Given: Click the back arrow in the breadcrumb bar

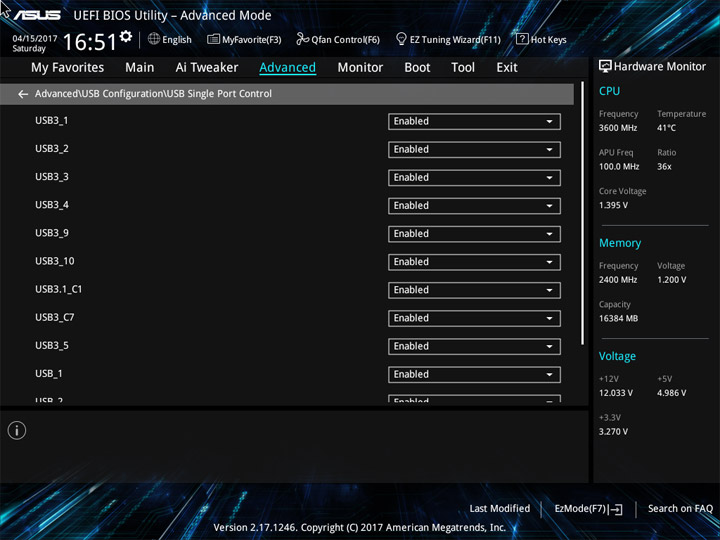Looking at the screenshot, I should coord(23,94).
